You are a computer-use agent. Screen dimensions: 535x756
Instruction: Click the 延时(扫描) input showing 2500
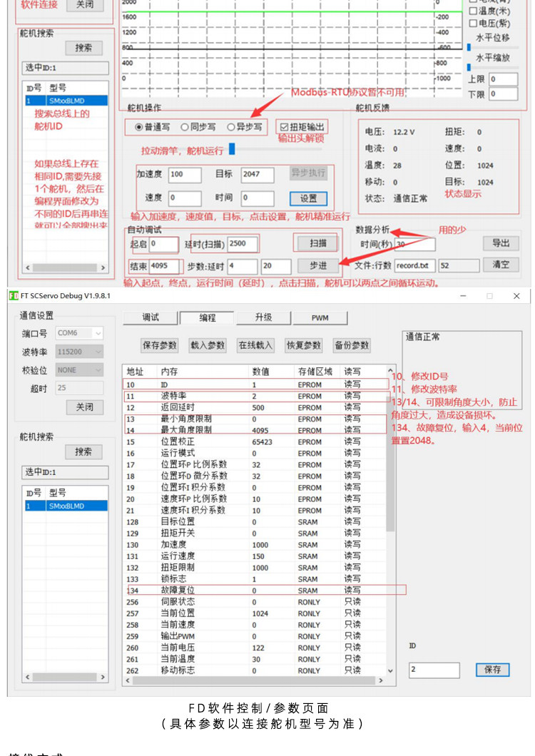tap(242, 244)
